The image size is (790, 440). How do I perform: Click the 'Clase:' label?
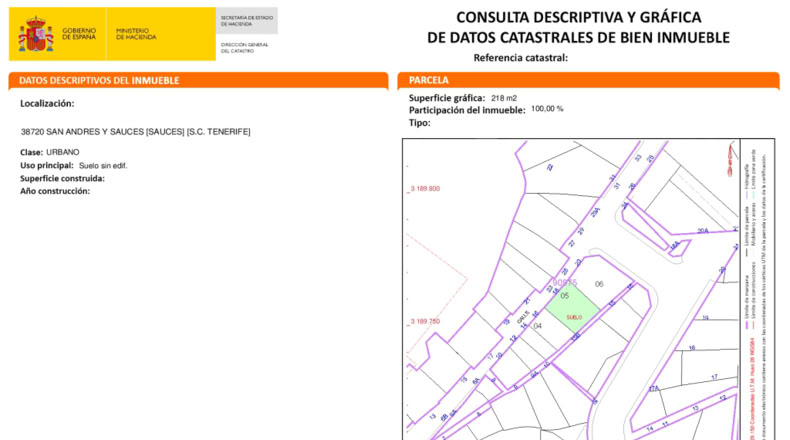tap(32, 152)
